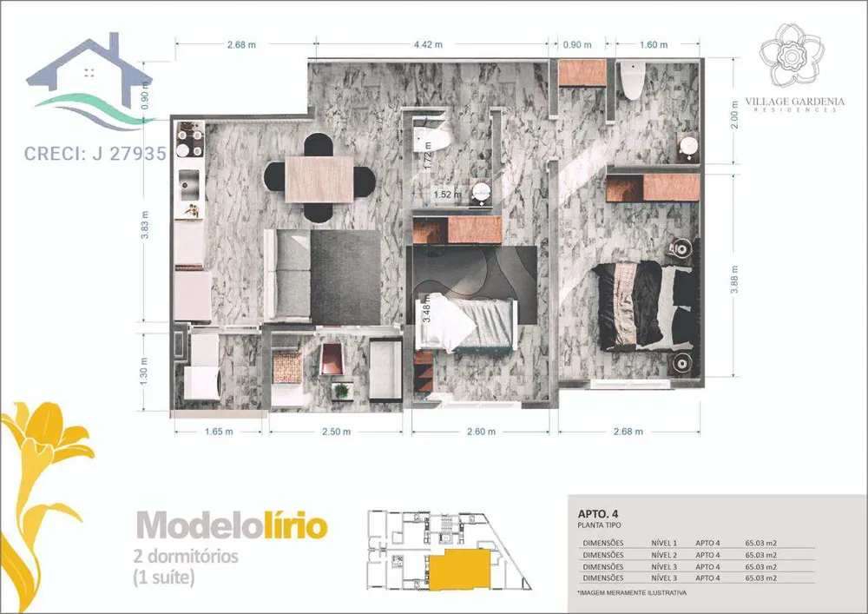
Task: Click the '3.88 m' right side dimension
Action: 734,281
